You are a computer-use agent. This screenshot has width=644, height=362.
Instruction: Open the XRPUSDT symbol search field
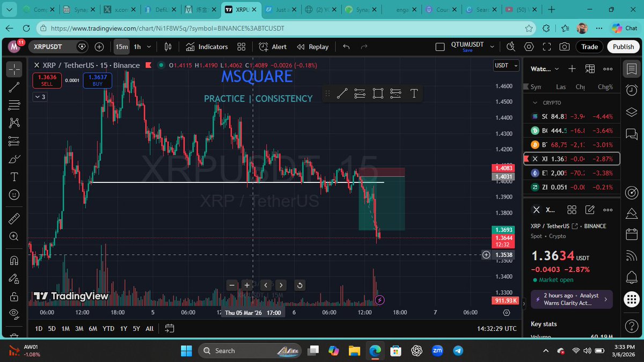click(57, 47)
